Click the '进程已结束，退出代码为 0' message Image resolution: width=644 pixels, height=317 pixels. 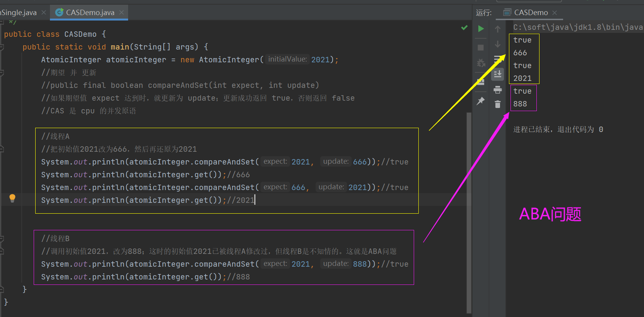pos(558,129)
